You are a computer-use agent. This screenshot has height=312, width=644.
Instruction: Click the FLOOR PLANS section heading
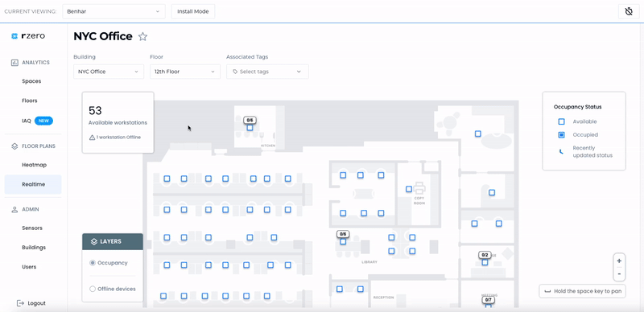(39, 146)
